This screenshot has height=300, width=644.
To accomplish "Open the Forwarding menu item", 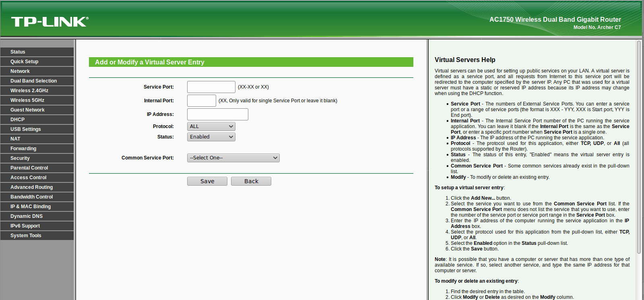I will pyautogui.click(x=37, y=149).
